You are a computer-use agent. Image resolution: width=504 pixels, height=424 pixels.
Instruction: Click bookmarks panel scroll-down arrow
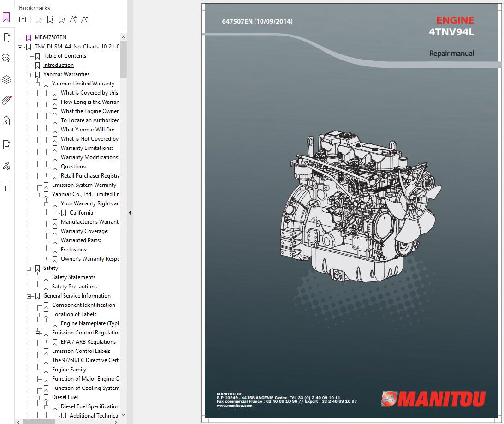[x=123, y=415]
